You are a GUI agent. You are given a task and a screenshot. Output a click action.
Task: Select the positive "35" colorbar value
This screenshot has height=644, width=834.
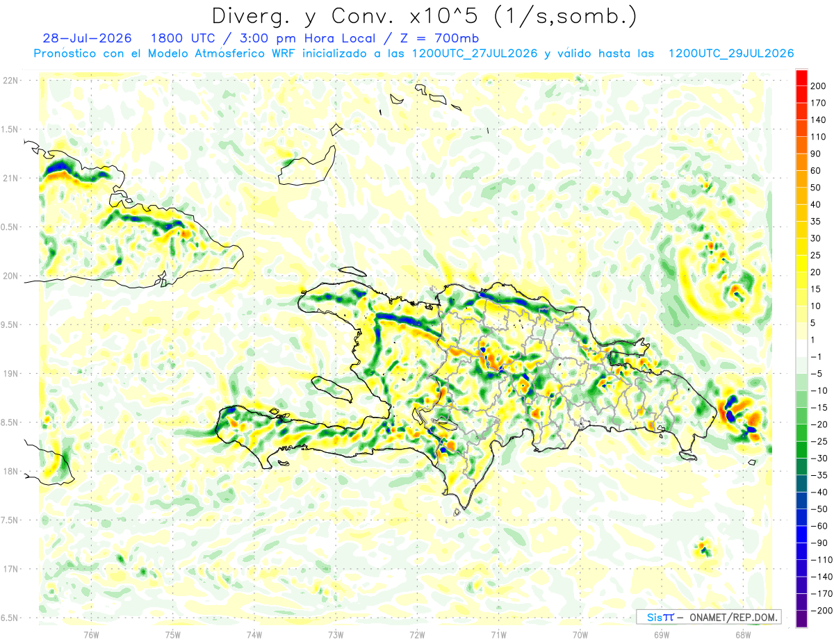tap(816, 222)
